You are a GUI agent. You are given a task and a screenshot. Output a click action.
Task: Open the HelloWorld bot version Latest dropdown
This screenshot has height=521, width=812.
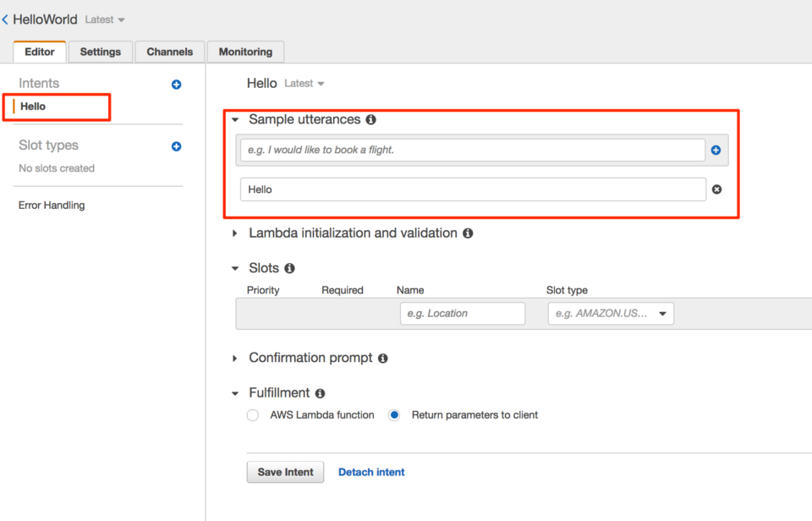pyautogui.click(x=105, y=19)
